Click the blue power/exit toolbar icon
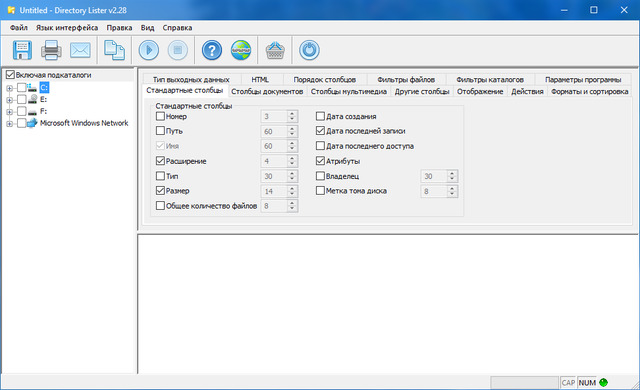640x390 pixels. (x=309, y=50)
